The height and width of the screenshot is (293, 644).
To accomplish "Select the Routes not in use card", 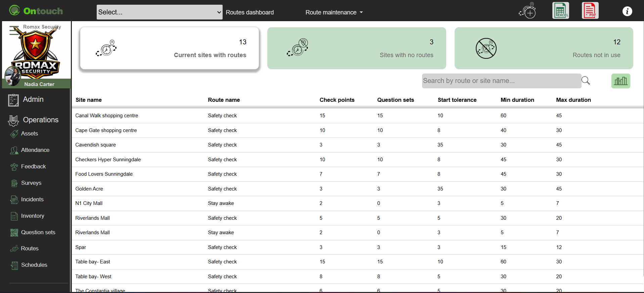I will pos(543,48).
